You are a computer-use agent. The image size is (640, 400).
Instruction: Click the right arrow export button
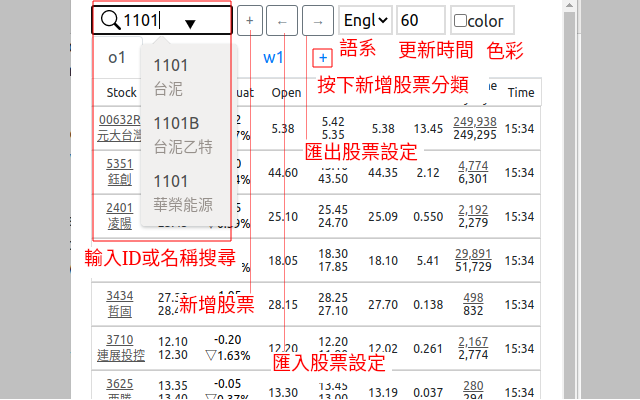coord(318,20)
